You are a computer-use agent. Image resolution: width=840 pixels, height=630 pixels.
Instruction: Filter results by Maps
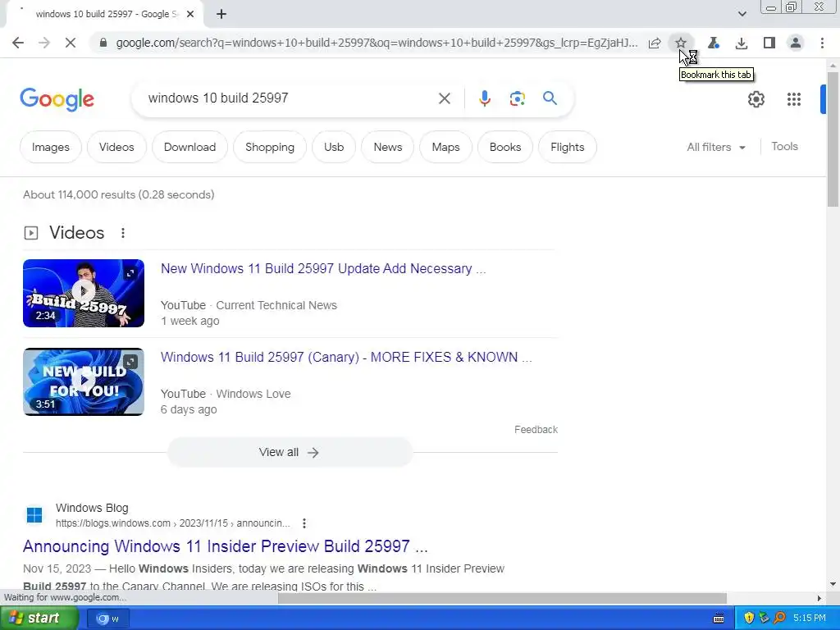[445, 147]
